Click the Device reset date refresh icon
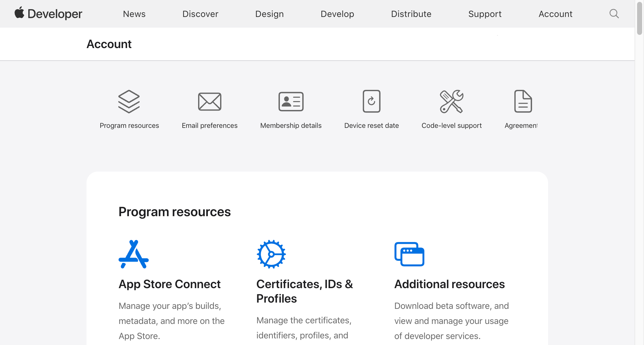 pos(371,101)
